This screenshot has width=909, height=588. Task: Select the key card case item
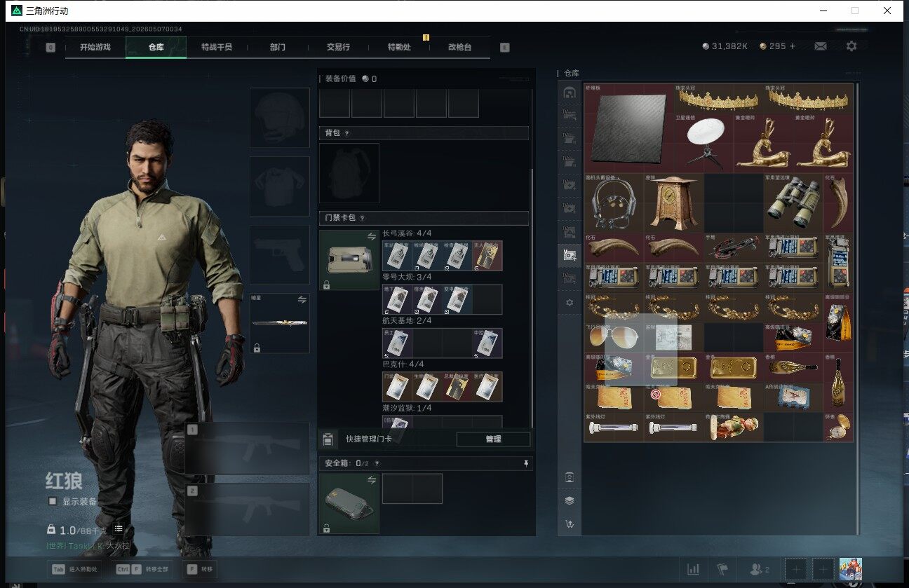click(x=349, y=260)
